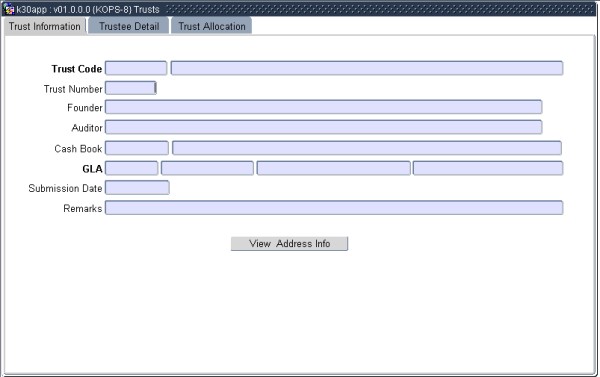Open the Trustee Detail tab
Screen dimensions: 600x377
(x=129, y=26)
